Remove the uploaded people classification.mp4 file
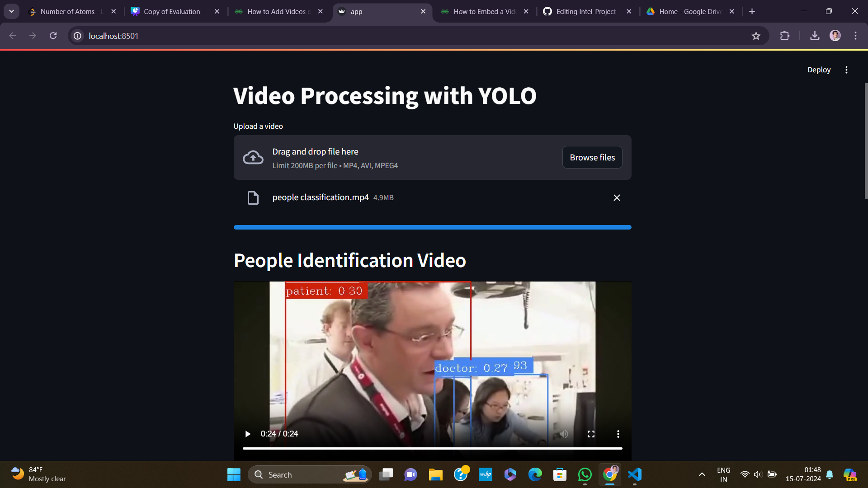The height and width of the screenshot is (488, 868). pos(617,197)
